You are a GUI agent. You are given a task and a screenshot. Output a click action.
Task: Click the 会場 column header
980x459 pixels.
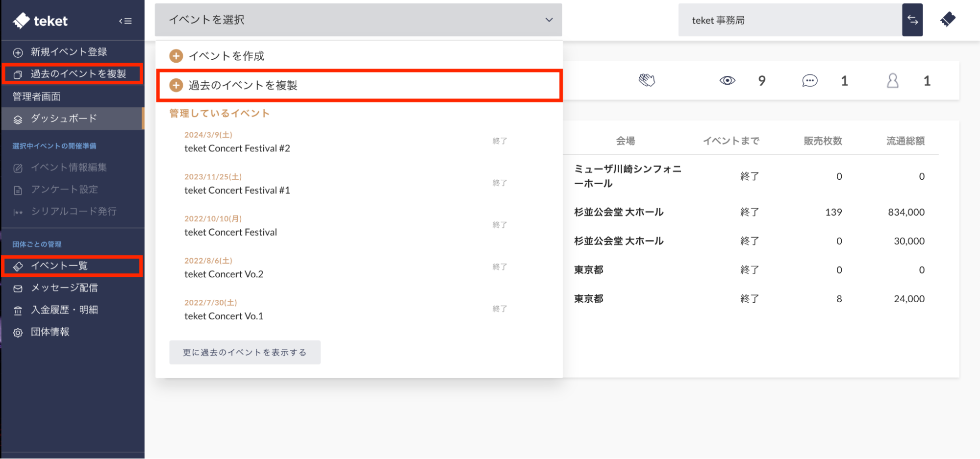(x=626, y=141)
